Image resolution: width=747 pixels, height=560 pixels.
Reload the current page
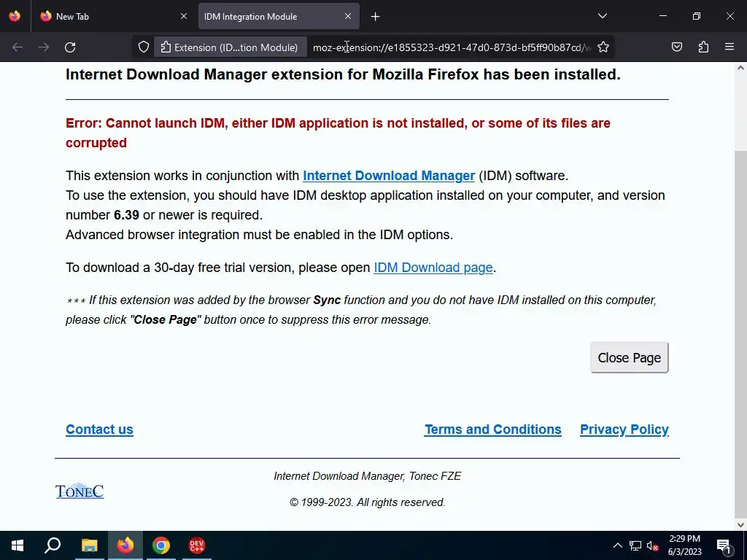tap(70, 47)
